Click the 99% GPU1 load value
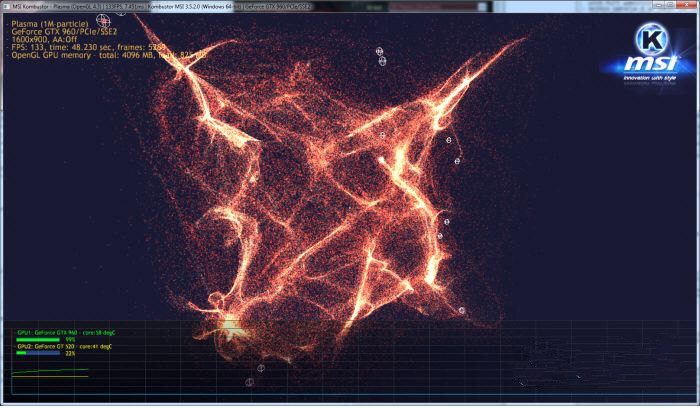Screen dimensions: 700x408 click(x=70, y=340)
